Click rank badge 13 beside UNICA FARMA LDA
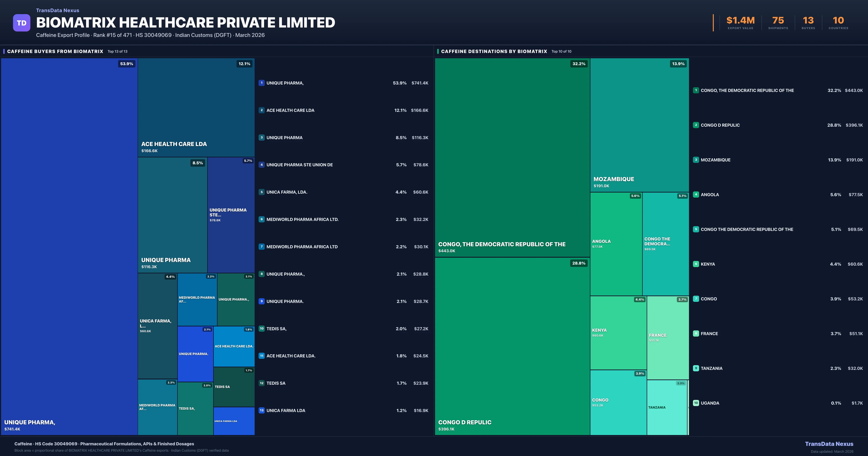Screen dimensions: 868x456 point(261,410)
